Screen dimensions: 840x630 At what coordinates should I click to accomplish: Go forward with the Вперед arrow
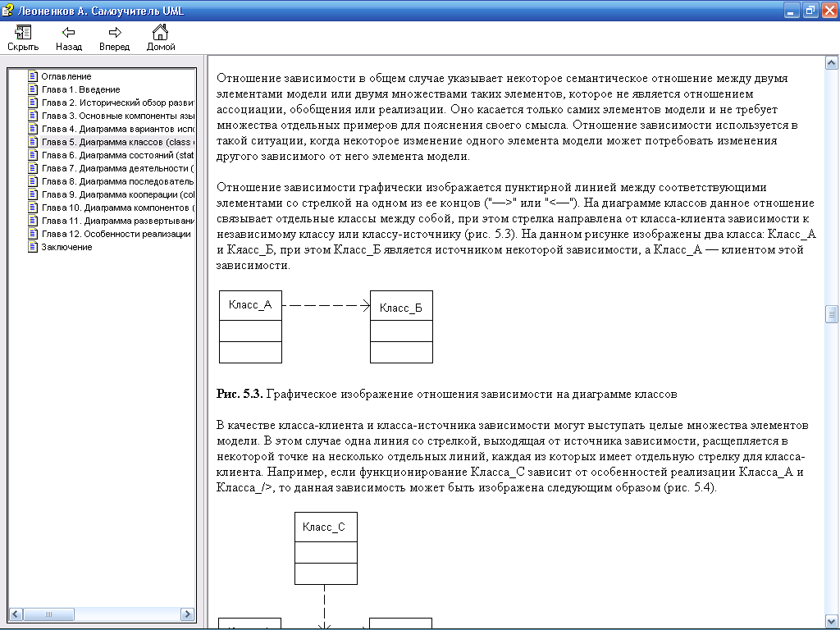point(115,33)
